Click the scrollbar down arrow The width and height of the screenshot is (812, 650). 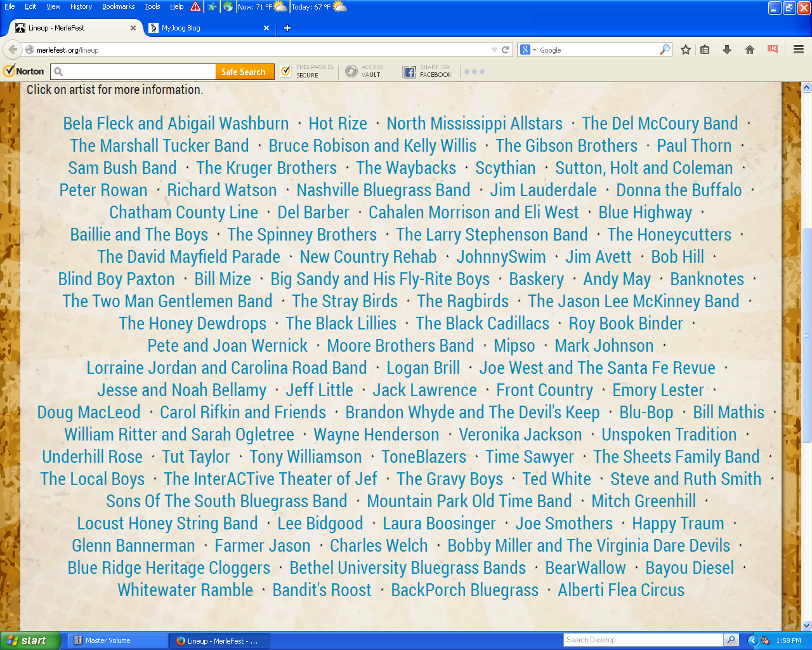point(807,625)
